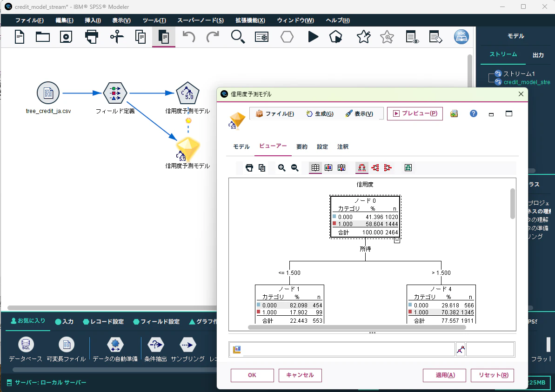Click the run selection pentagon icon
The image size is (555, 392).
click(335, 37)
